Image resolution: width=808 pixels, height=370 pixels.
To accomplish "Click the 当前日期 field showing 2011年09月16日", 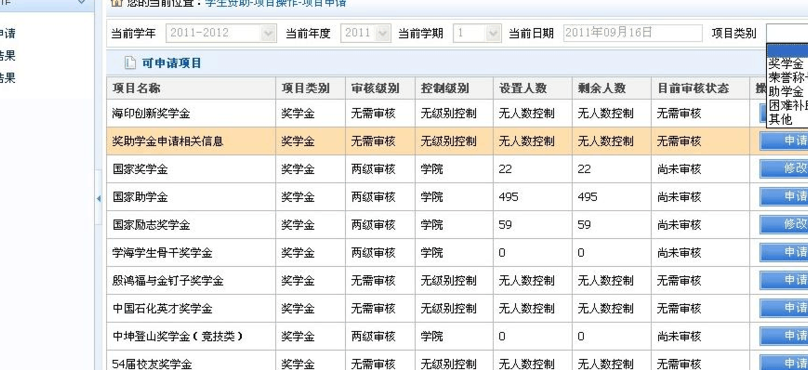I will click(632, 33).
